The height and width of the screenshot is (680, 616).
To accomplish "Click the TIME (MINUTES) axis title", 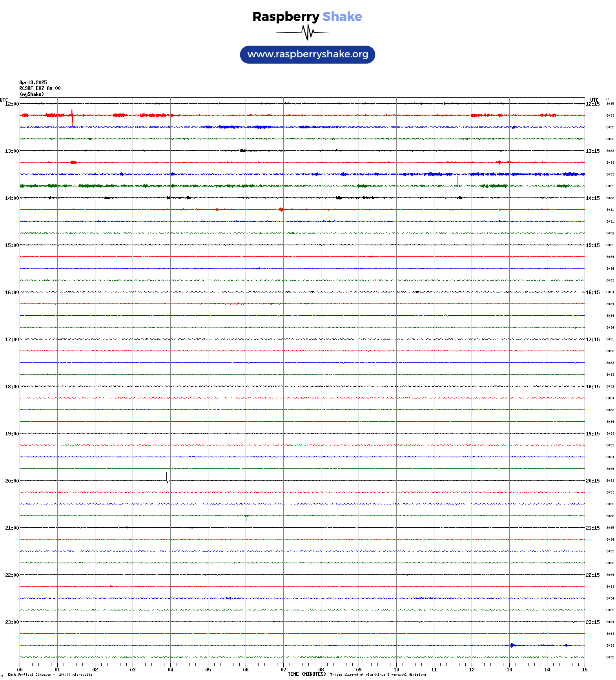I will (x=307, y=674).
